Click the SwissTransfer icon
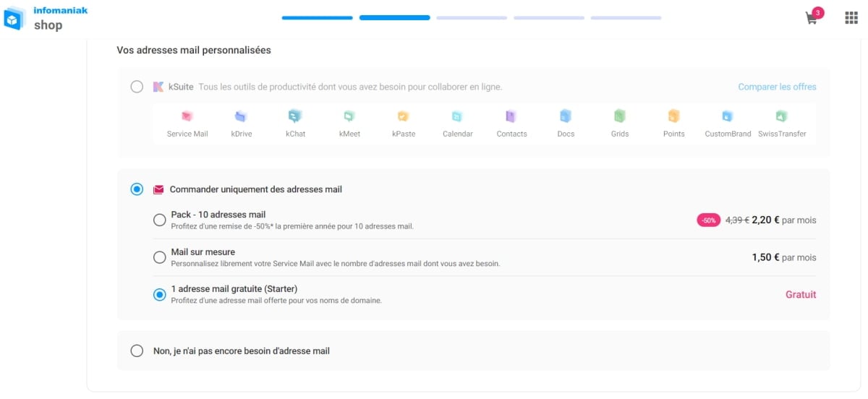 coord(781,116)
